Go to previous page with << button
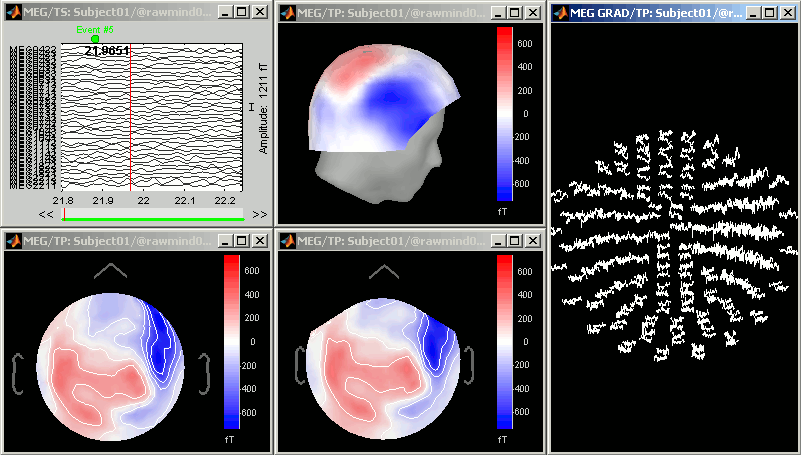 tap(46, 215)
